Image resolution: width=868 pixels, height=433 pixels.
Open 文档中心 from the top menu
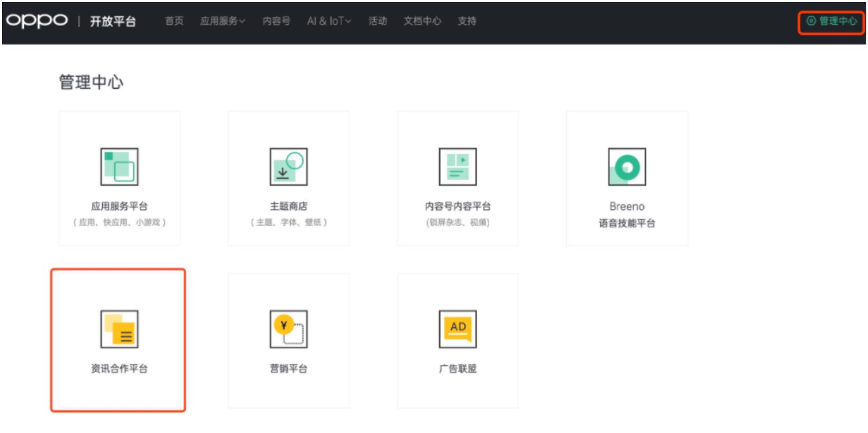click(422, 21)
